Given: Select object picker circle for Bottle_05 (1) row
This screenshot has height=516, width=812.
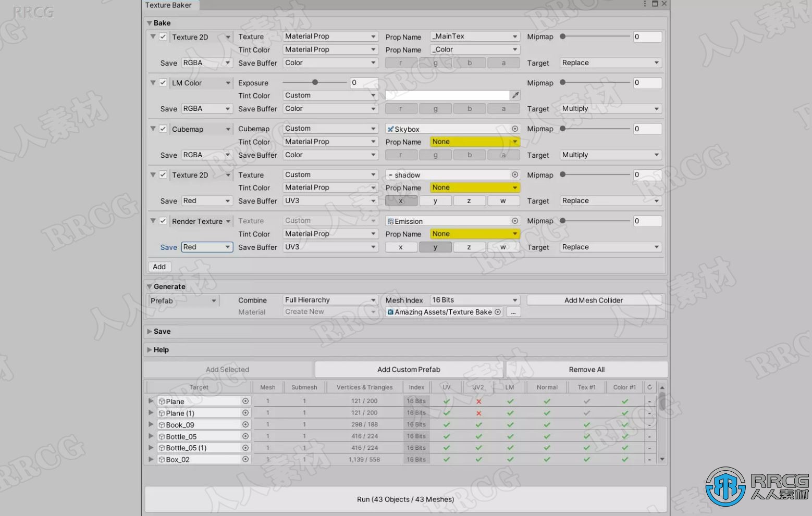Looking at the screenshot, I should [x=245, y=448].
